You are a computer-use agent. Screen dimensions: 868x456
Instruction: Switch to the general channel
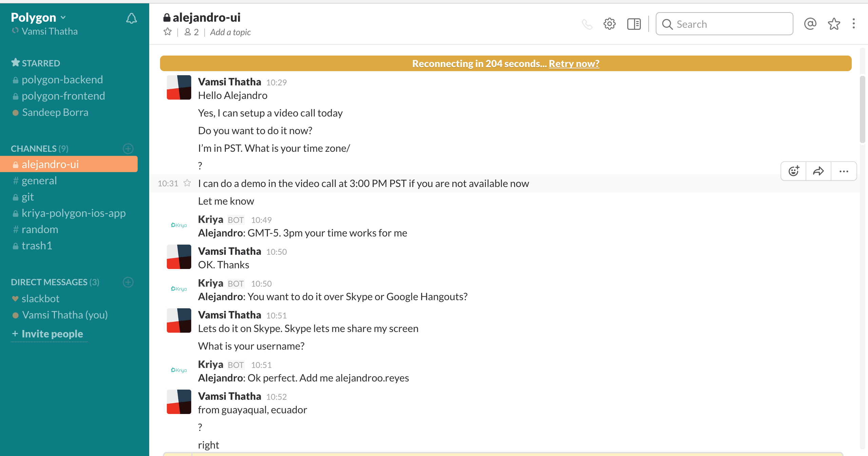(39, 181)
